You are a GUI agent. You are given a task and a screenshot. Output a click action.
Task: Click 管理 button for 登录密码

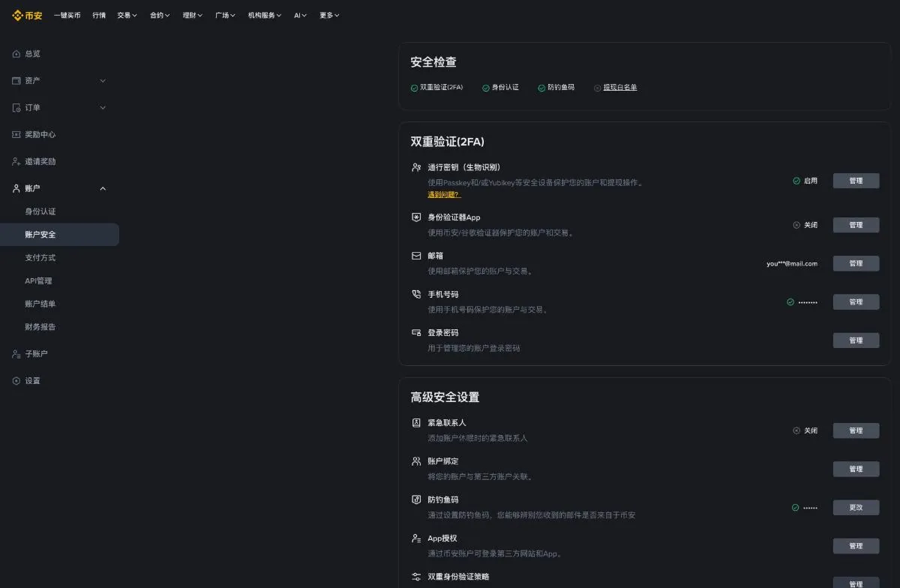856,340
